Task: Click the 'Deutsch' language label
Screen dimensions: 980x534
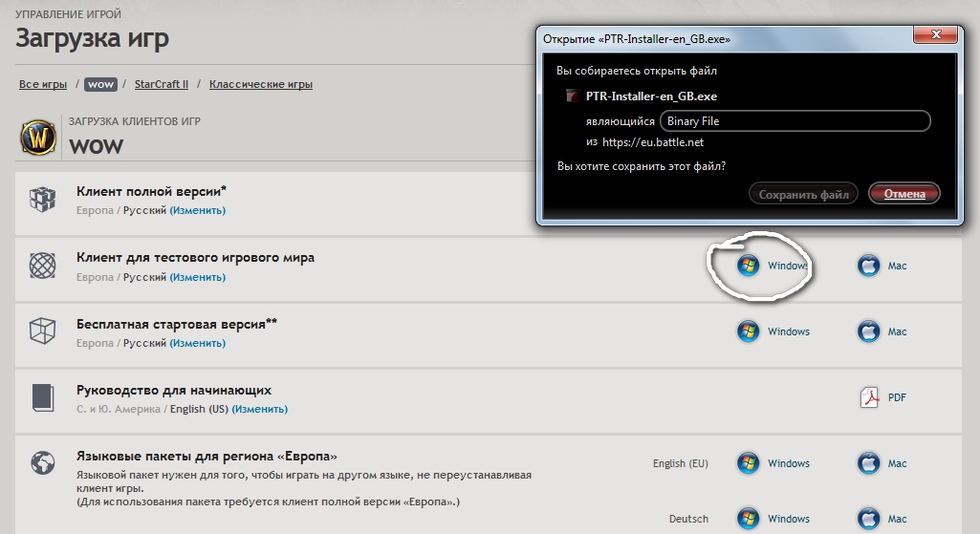Action: pos(688,519)
